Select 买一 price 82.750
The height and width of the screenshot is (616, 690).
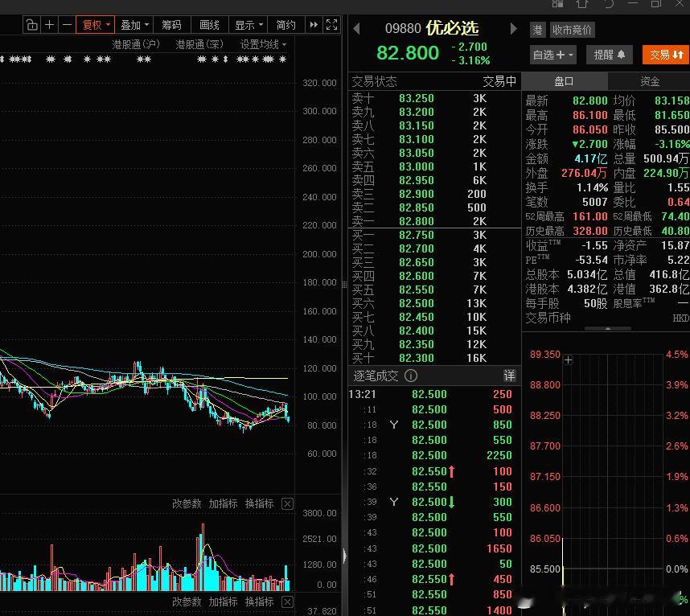pos(416,235)
